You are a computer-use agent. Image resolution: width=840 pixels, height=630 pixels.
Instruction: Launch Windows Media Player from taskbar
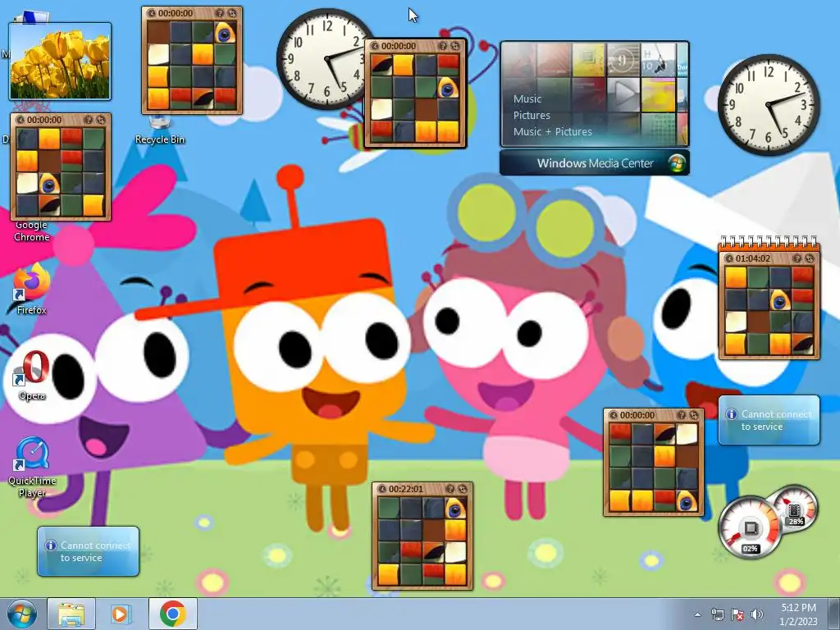(121, 614)
